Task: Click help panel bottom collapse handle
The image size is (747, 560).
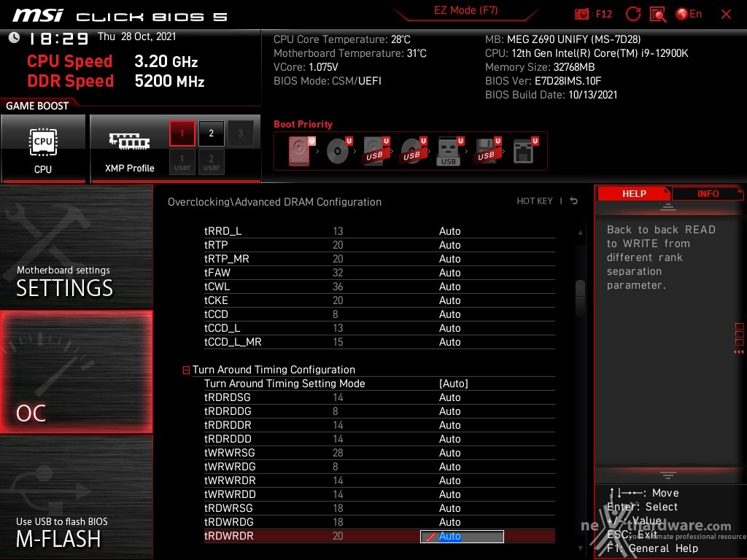Action: (x=668, y=475)
